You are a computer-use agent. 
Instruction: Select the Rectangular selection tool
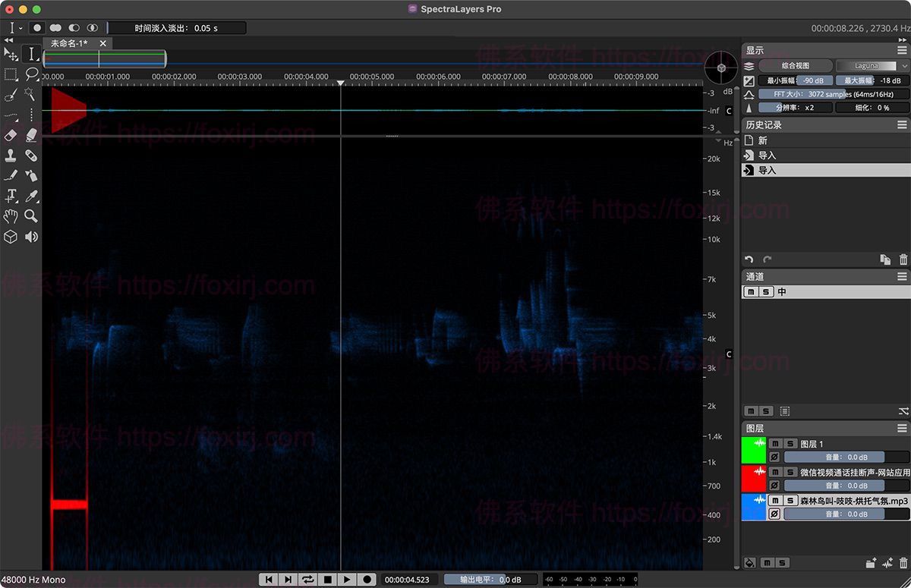[x=11, y=74]
